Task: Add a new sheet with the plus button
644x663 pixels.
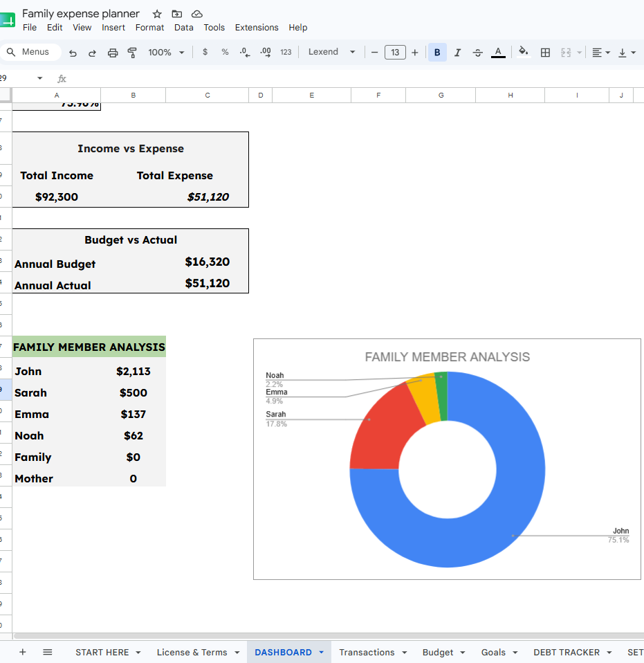Action: point(22,652)
